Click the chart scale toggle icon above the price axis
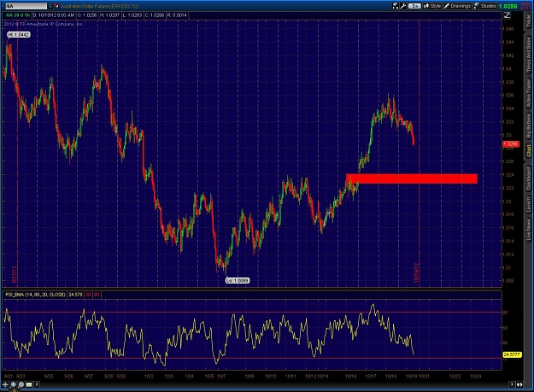 [508, 15]
